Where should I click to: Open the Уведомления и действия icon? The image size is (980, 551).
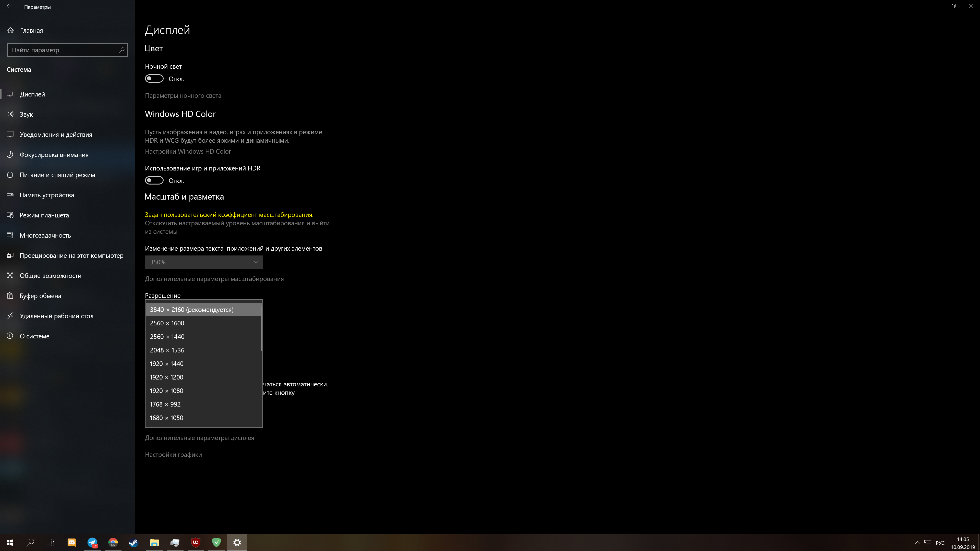10,134
